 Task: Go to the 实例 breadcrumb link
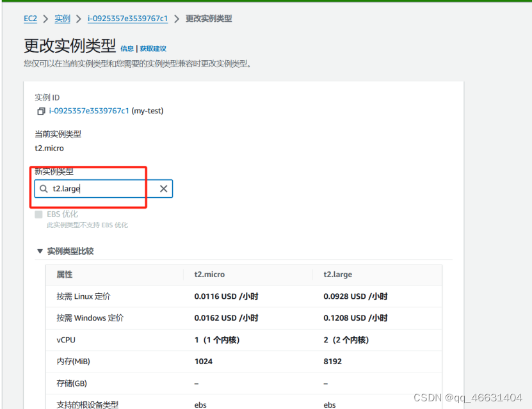[x=63, y=19]
